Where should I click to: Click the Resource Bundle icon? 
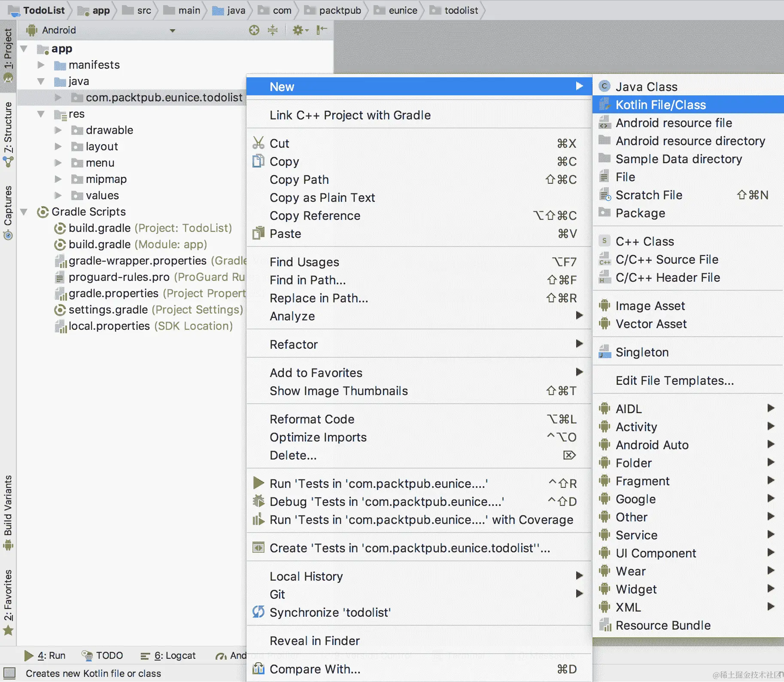tap(605, 625)
